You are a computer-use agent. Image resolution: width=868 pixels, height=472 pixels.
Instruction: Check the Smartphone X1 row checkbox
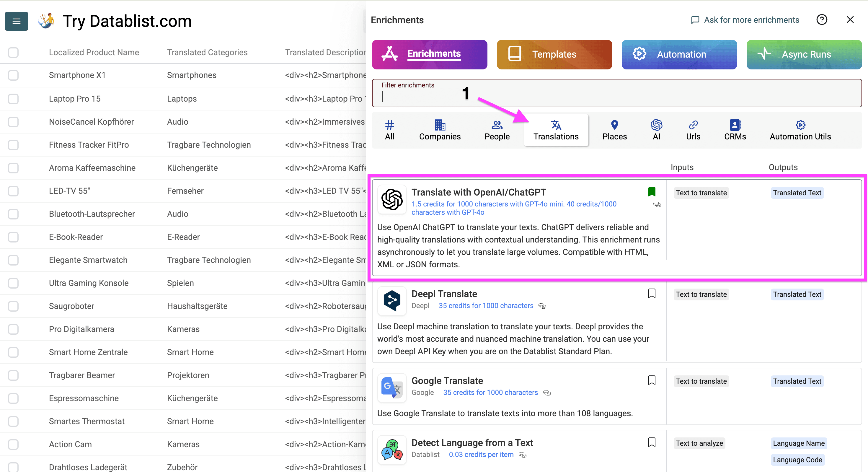point(13,75)
